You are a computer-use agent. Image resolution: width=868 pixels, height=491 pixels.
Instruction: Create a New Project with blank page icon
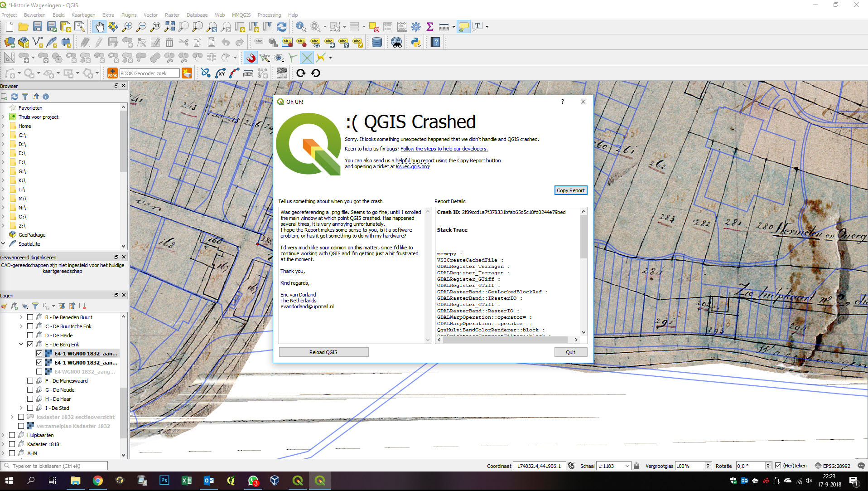pos(10,27)
